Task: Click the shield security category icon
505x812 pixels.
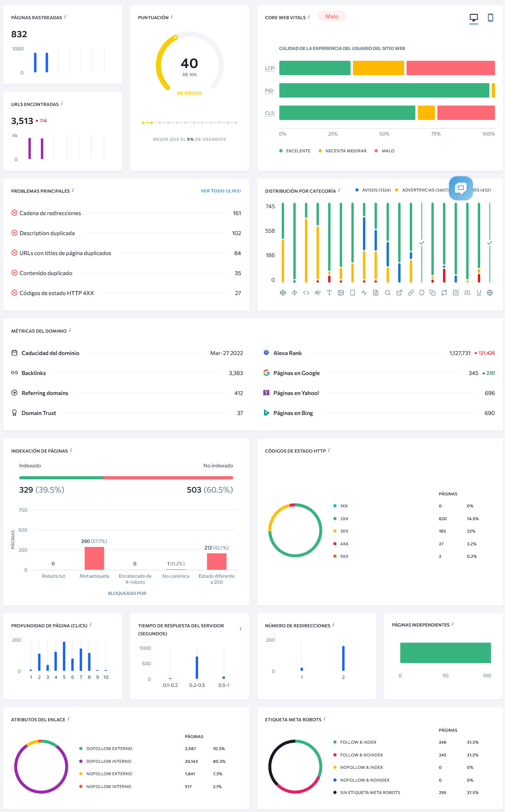Action: pyautogui.click(x=421, y=293)
